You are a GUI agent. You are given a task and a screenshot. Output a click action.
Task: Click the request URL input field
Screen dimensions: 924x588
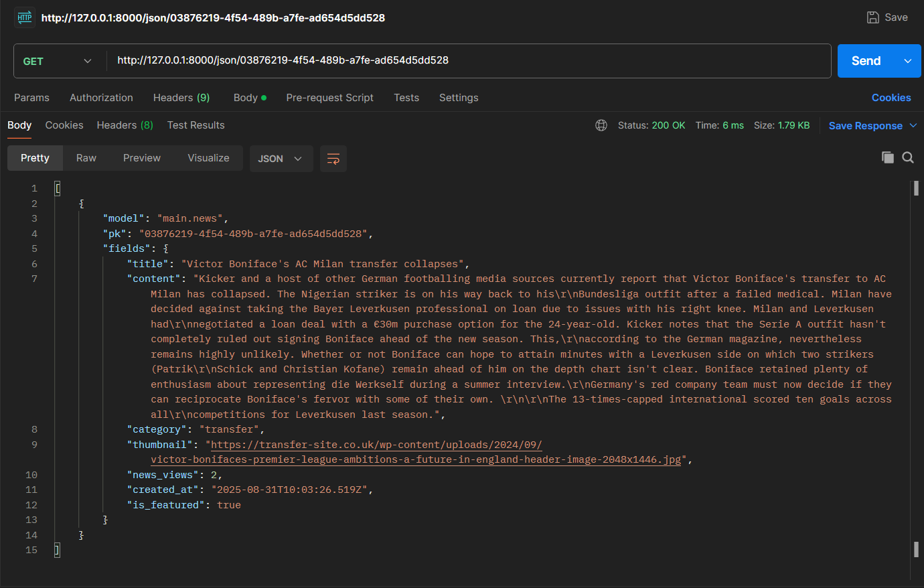(469, 61)
